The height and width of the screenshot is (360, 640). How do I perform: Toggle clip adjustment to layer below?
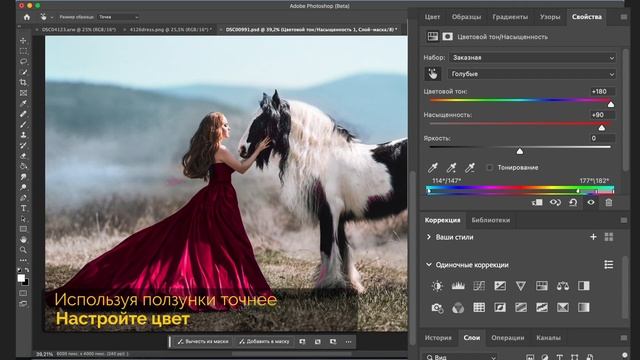pos(537,202)
